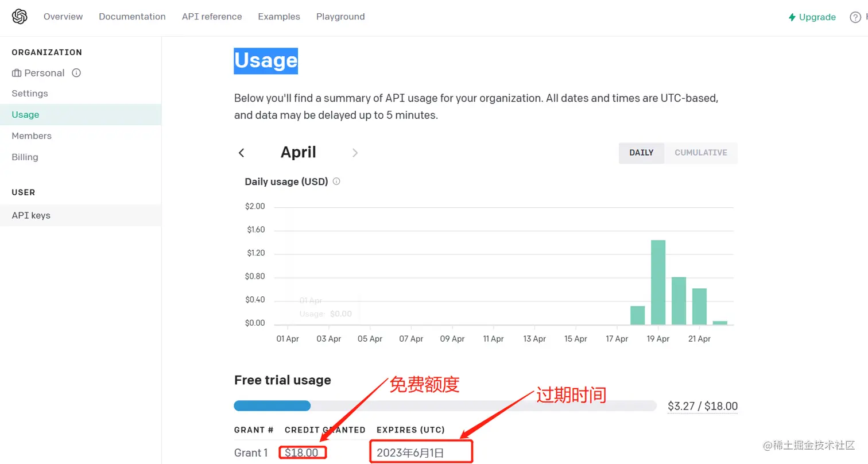
Task: Switch to CUMULATIVE view
Action: pos(700,153)
